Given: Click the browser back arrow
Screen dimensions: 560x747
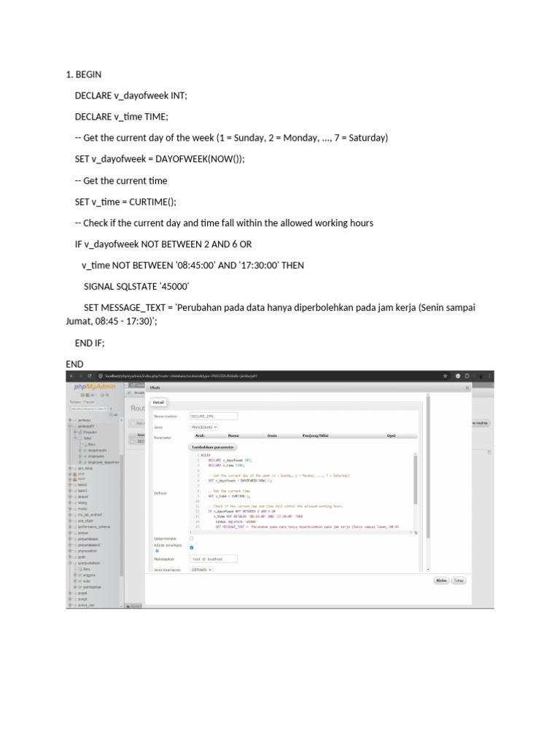Looking at the screenshot, I should click(x=71, y=376).
